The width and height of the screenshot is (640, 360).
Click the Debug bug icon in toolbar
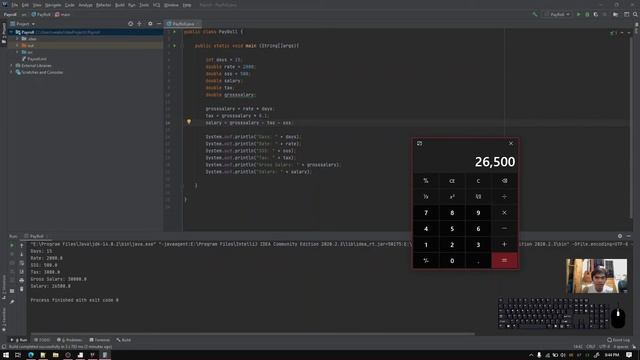pyautogui.click(x=587, y=15)
